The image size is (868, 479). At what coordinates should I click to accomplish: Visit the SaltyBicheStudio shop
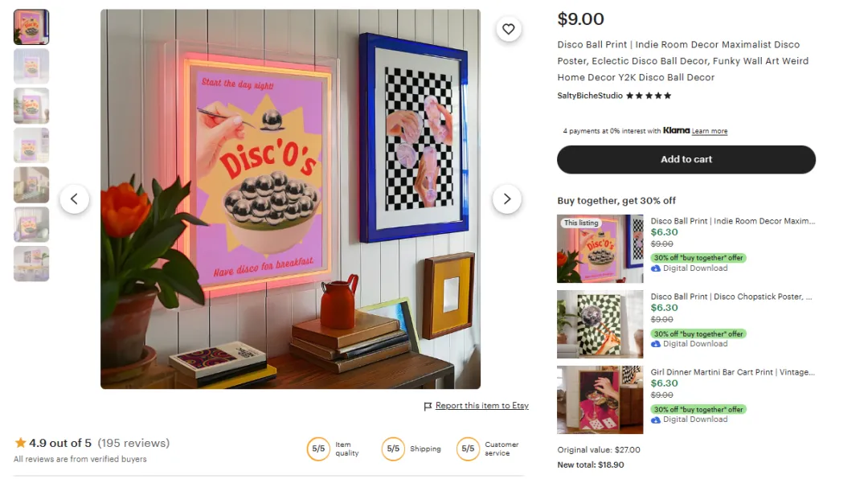tap(590, 96)
